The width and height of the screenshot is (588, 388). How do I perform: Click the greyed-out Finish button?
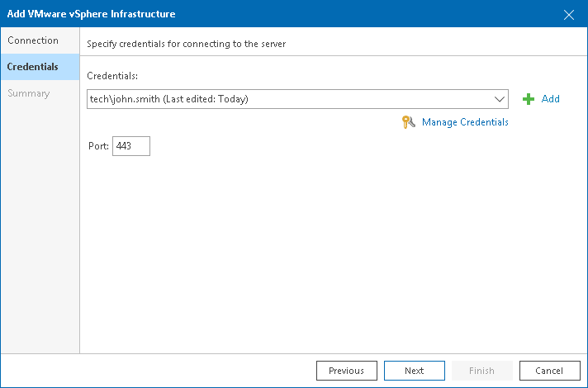[481, 371]
